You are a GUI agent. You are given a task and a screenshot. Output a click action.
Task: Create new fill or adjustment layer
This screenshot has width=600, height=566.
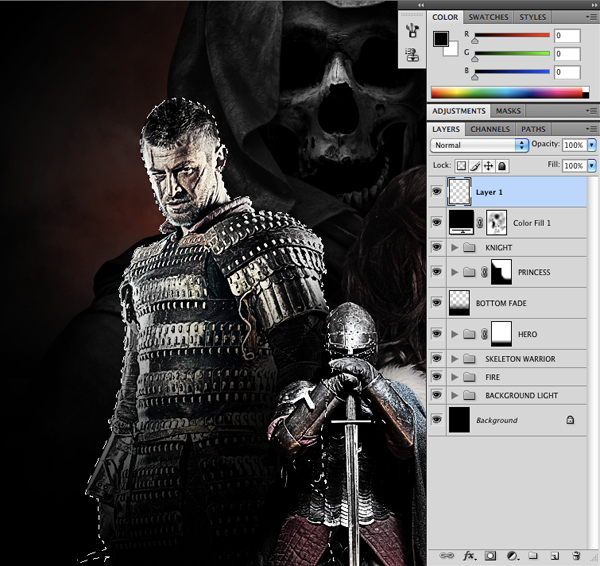pyautogui.click(x=512, y=555)
